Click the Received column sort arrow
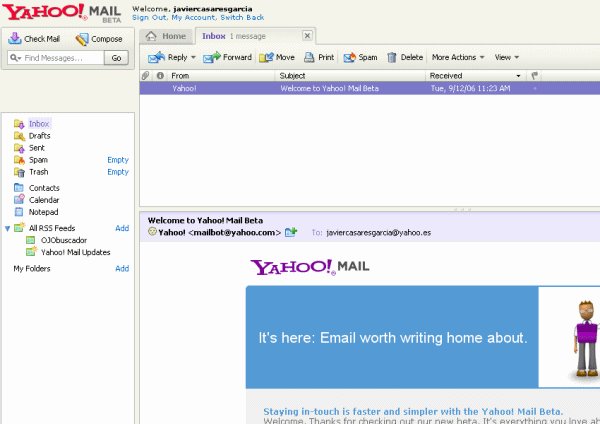The image size is (600, 424). (x=518, y=76)
